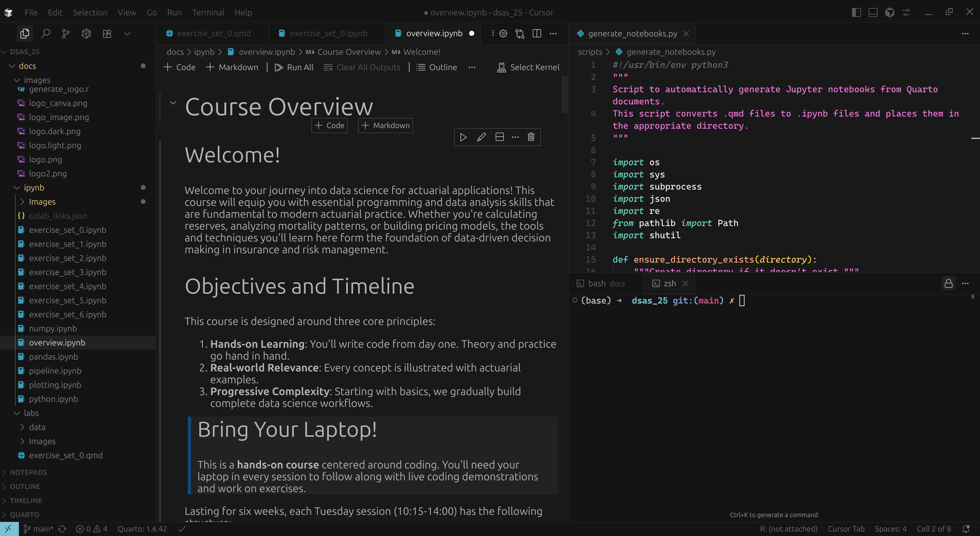The image size is (980, 536).
Task: Open the Search view in activity bar
Action: click(x=45, y=34)
